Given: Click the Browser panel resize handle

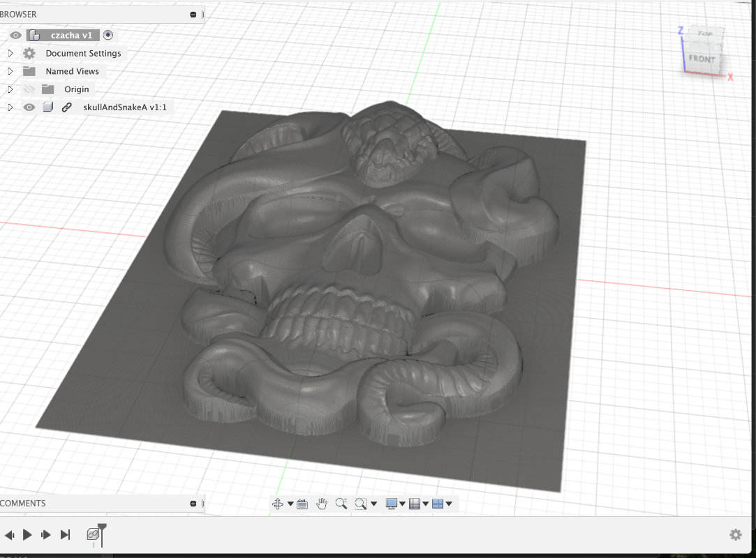Looking at the screenshot, I should 202,15.
